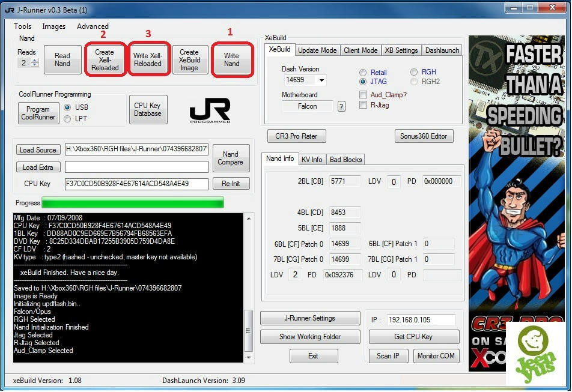Click the Get CPU Key button

tap(413, 337)
